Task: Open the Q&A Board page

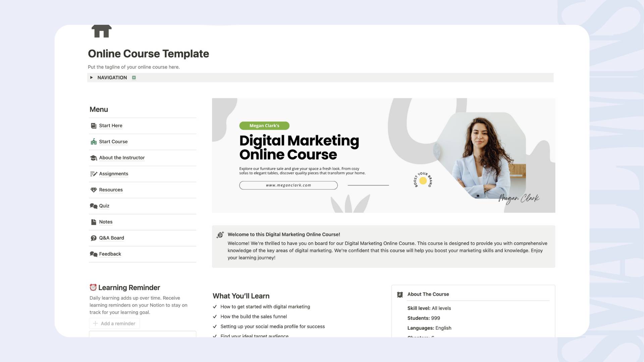Action: coord(112,238)
